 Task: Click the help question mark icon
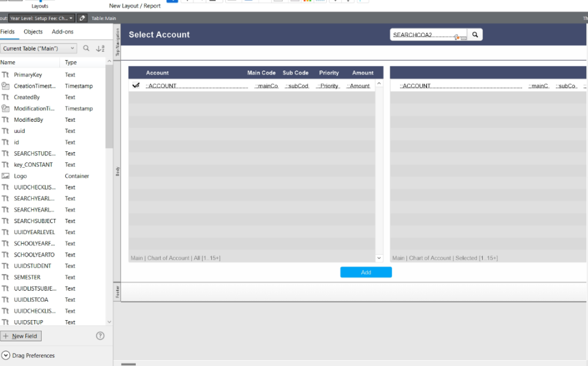[x=100, y=335]
